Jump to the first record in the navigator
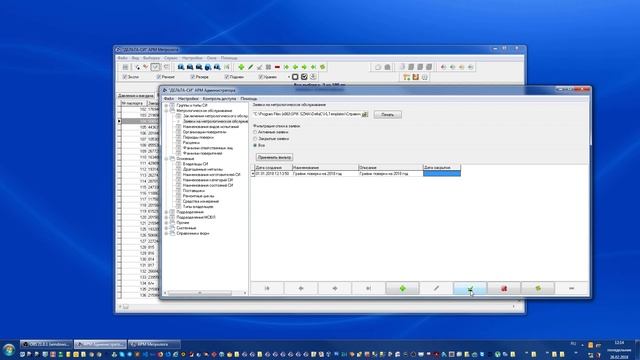 click(x=267, y=289)
